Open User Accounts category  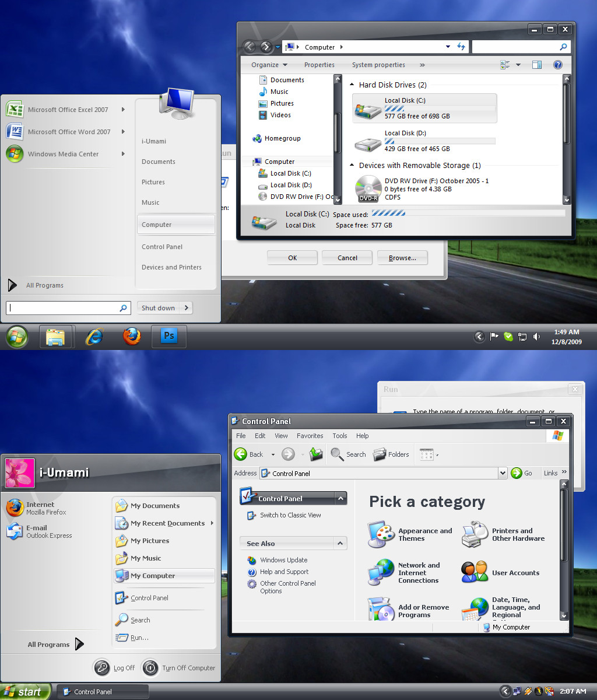pyautogui.click(x=501, y=572)
